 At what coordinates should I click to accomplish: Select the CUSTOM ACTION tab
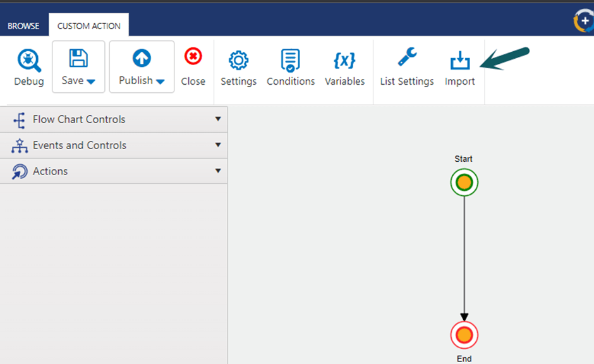coord(88,26)
